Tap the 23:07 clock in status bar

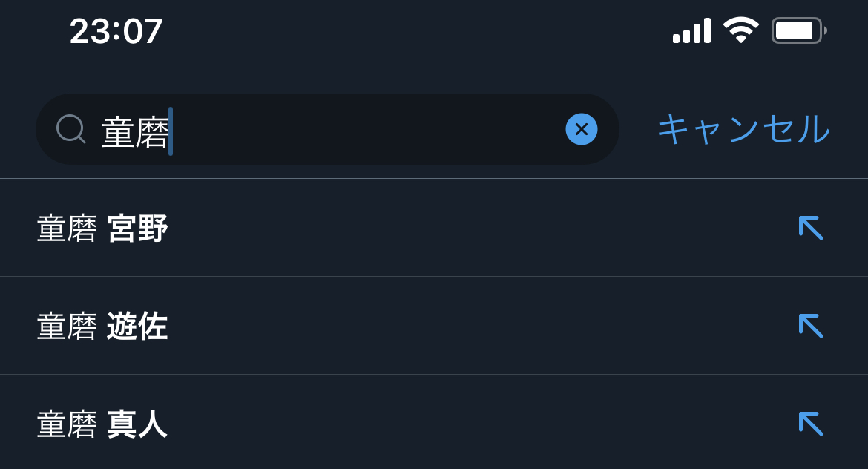pos(116,31)
